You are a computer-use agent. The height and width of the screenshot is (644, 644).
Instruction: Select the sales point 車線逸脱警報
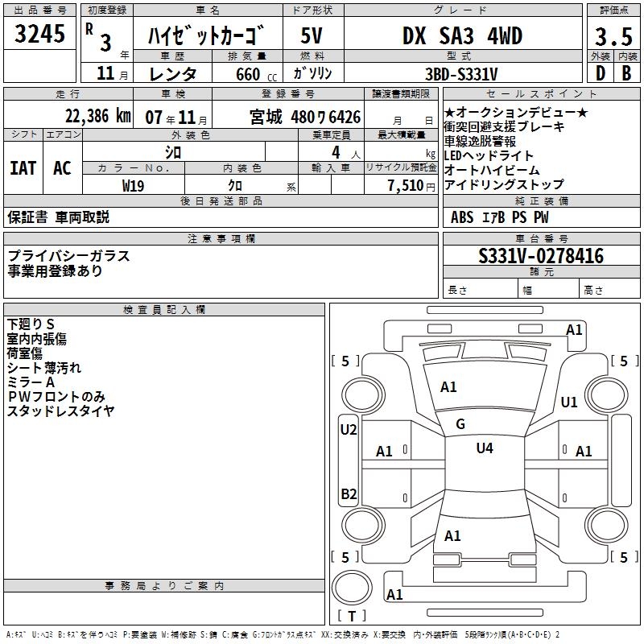[480, 142]
